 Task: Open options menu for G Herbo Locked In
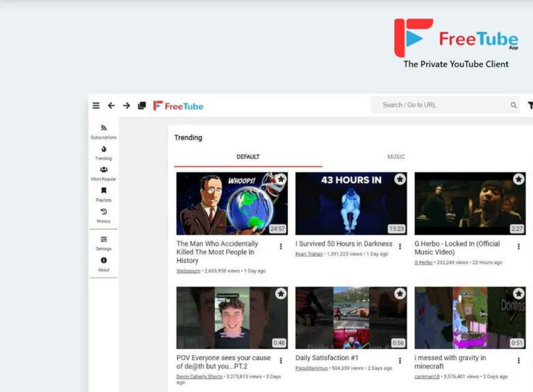(518, 246)
